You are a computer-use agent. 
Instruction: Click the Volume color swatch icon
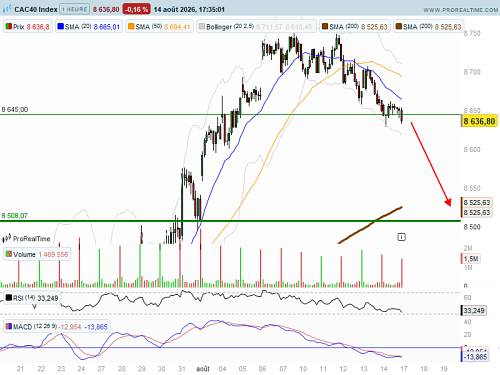click(x=9, y=254)
